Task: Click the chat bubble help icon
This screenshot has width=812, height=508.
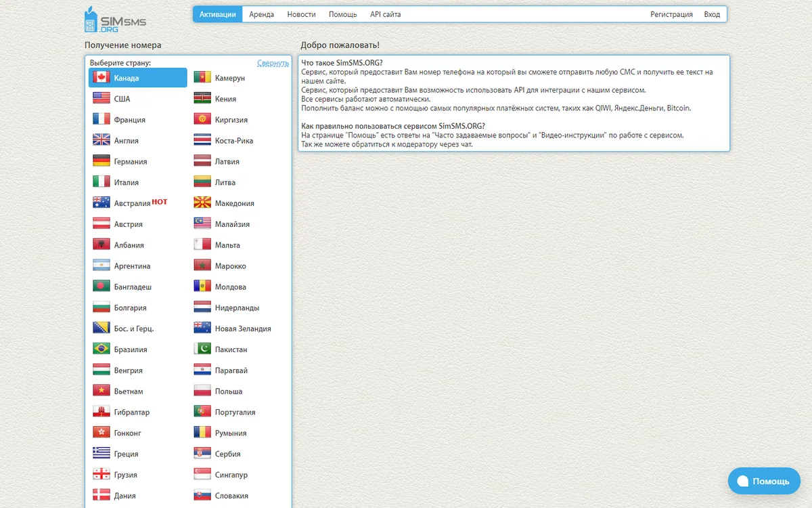Action: (x=742, y=481)
